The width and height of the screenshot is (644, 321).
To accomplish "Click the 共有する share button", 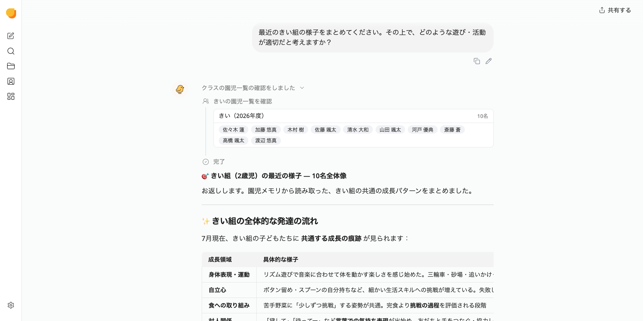I will [615, 10].
